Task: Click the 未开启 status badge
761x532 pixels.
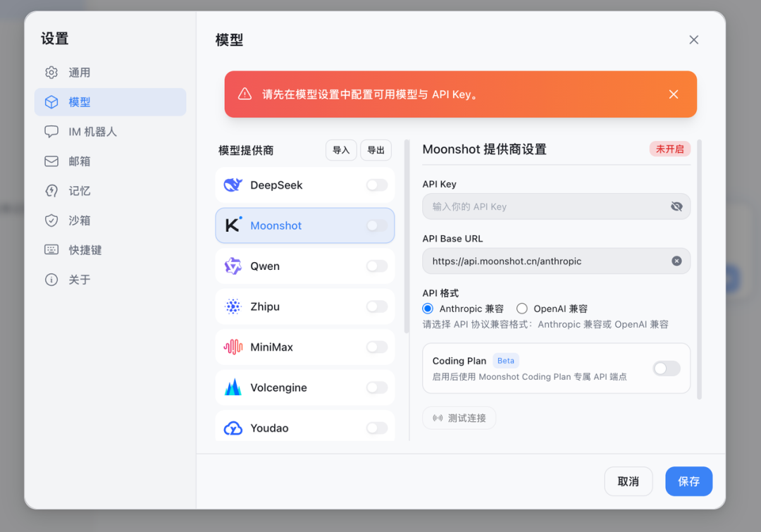Action: click(670, 149)
